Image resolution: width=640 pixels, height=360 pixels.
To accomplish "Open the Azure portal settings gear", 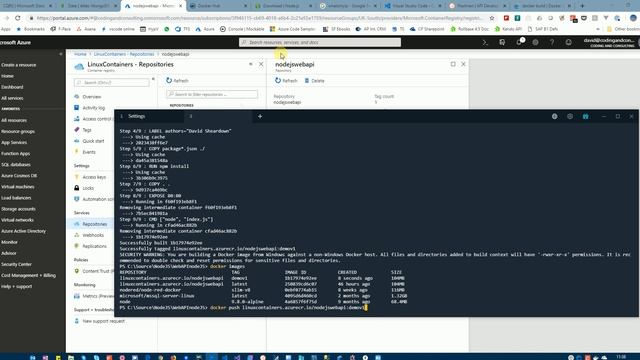I will tap(535, 42).
